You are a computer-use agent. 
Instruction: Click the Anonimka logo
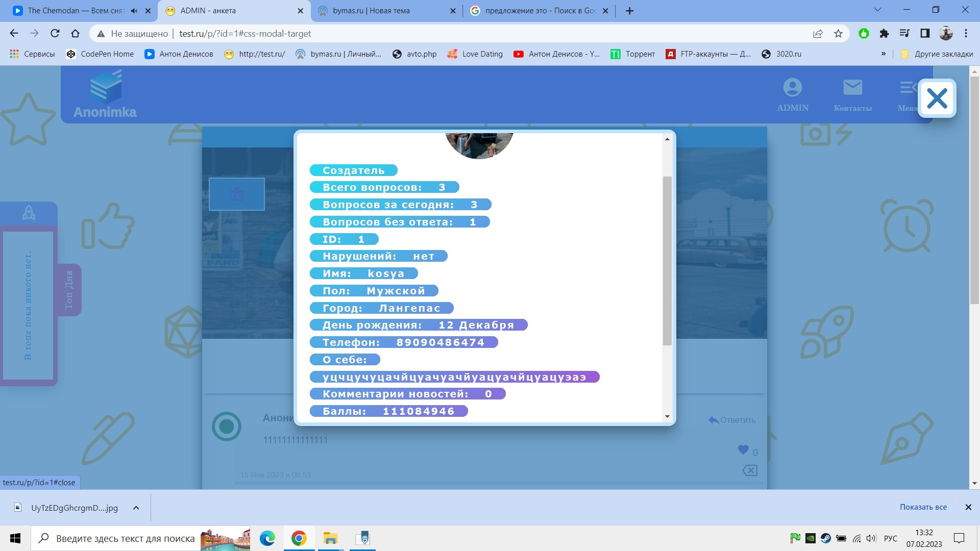[x=106, y=95]
